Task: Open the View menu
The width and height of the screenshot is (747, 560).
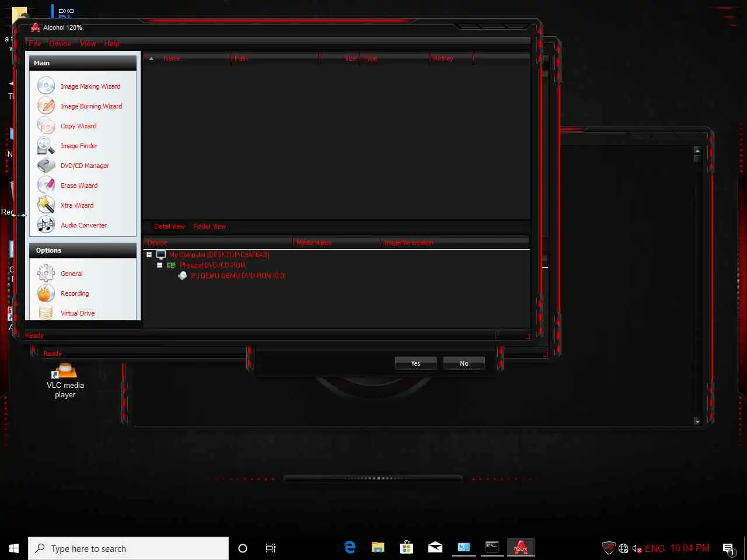Action: click(88, 43)
